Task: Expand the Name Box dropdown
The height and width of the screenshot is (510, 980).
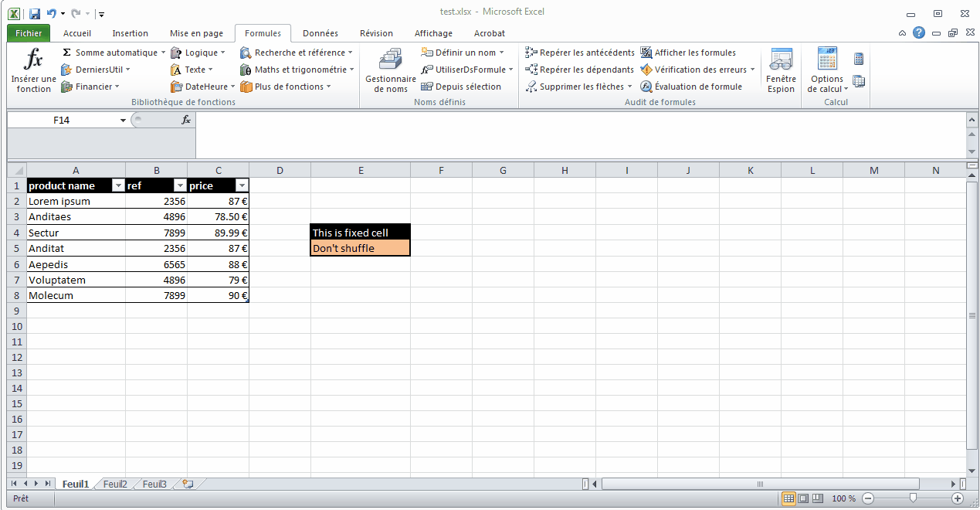Action: click(123, 121)
